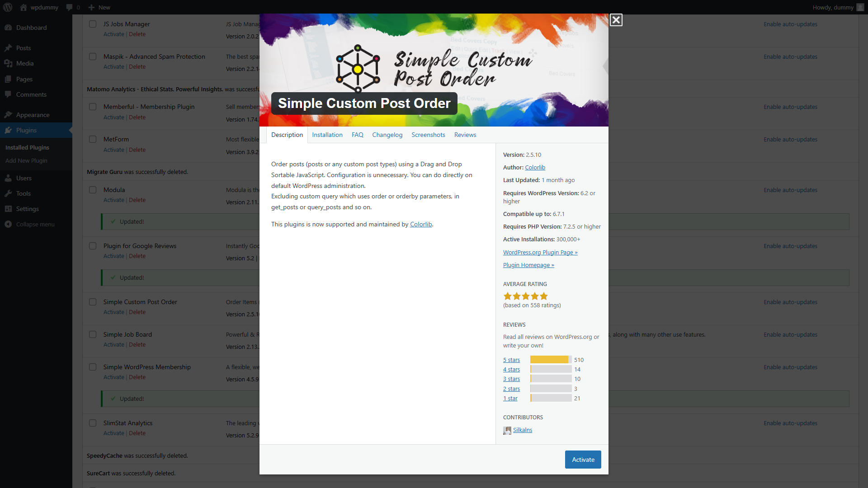Tick the Memberful Membership Plugin checkbox
The image size is (868, 488).
click(x=93, y=107)
